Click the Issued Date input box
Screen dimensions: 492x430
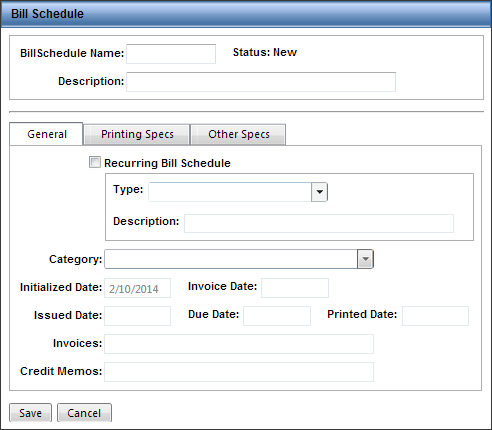(137, 316)
